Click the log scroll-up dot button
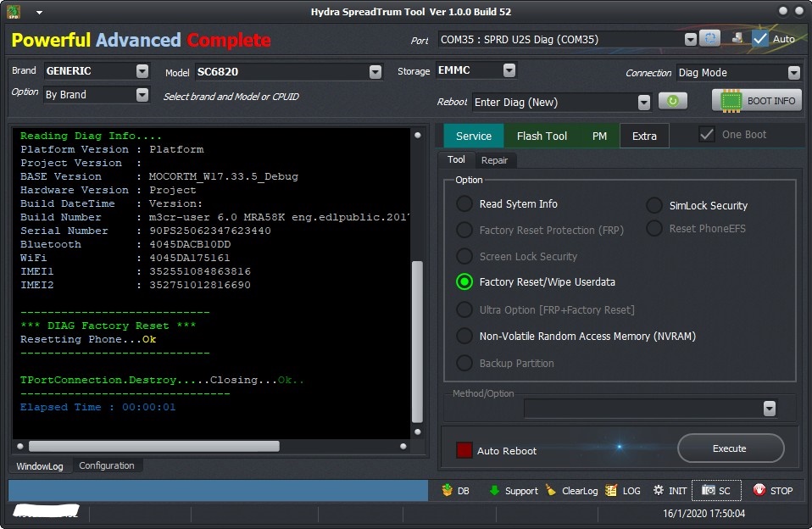812x529 pixels. click(x=417, y=136)
